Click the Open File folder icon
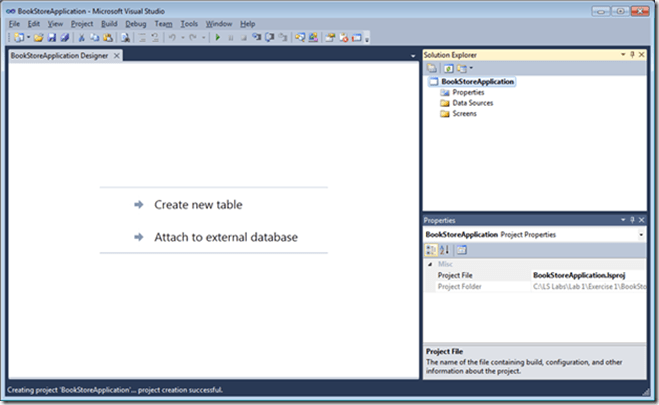 38,37
